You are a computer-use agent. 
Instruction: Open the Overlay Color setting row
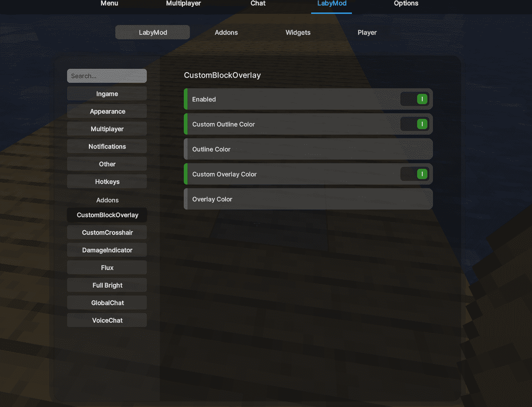coord(308,199)
